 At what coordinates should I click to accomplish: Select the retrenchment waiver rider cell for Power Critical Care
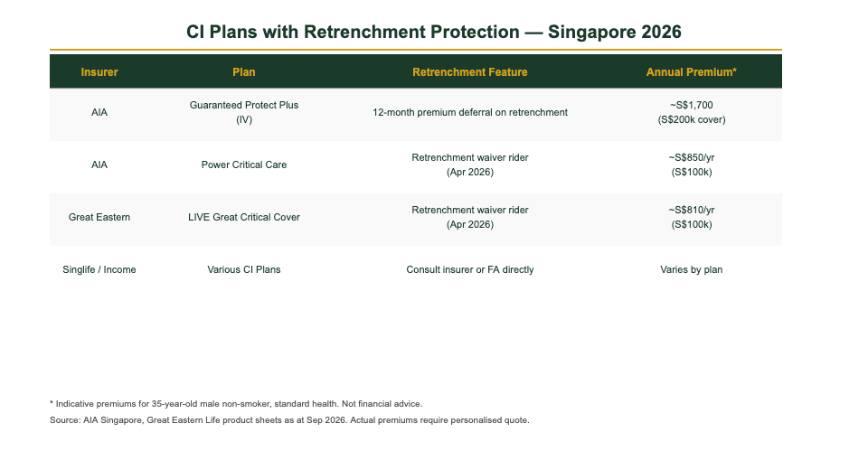click(469, 165)
